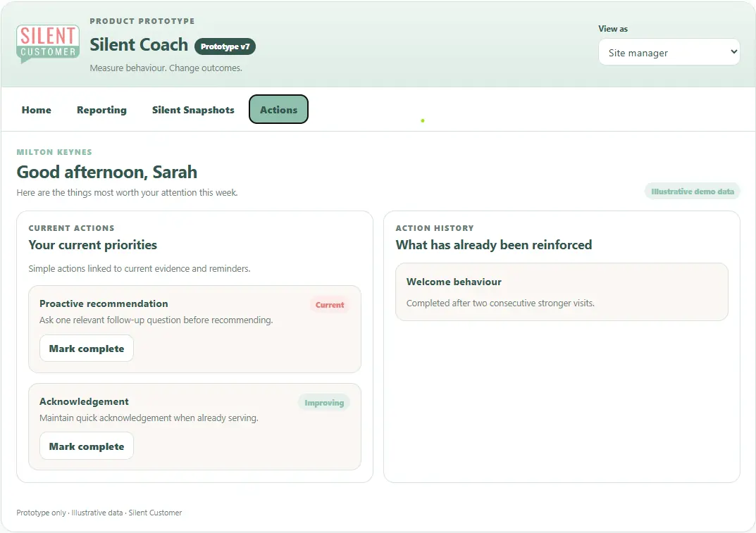Click 'Here are the things most worth your attention' text
Screen dimensions: 756x533
(128, 193)
